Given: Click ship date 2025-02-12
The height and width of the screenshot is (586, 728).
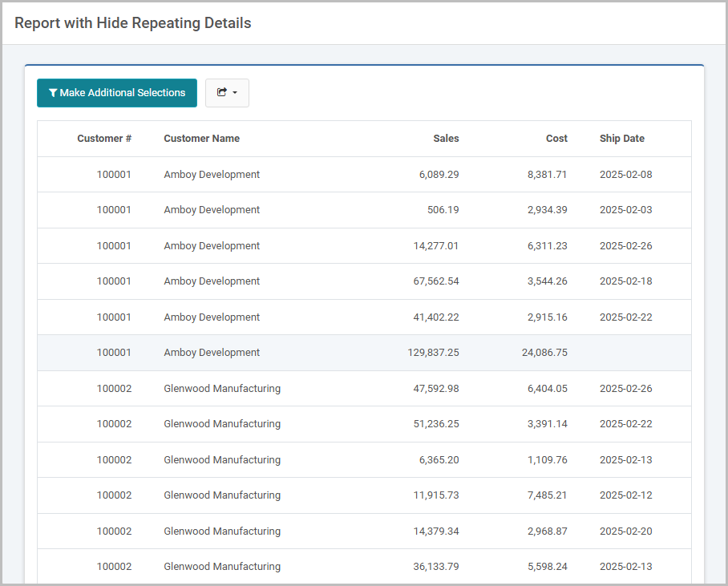Looking at the screenshot, I should 626,495.
